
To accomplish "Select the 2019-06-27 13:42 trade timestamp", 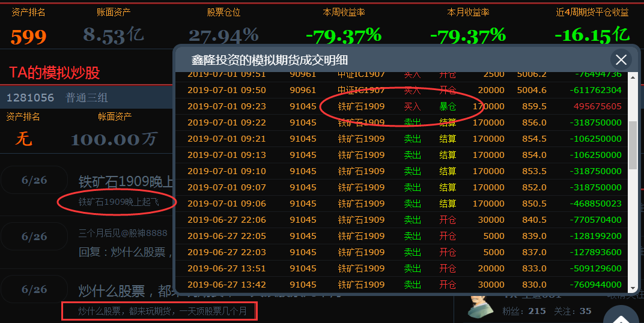I will [x=226, y=285].
